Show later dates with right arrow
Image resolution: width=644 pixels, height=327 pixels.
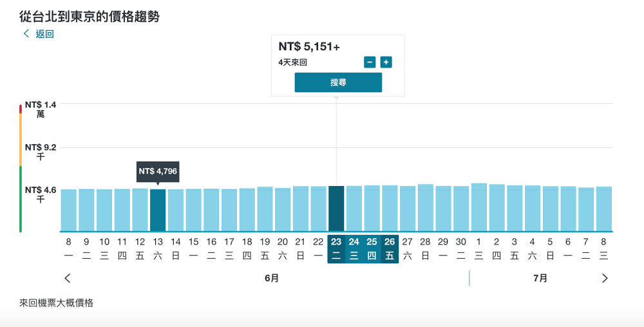(x=605, y=278)
